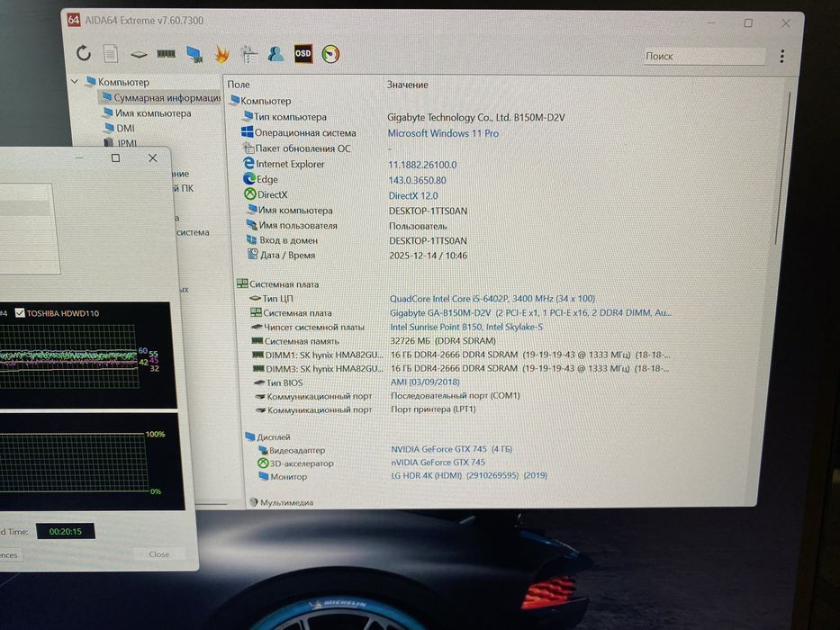This screenshot has width=840, height=630.
Task: Open the Internet Explorer version link 11.1882.26100.0
Action: 422,165
